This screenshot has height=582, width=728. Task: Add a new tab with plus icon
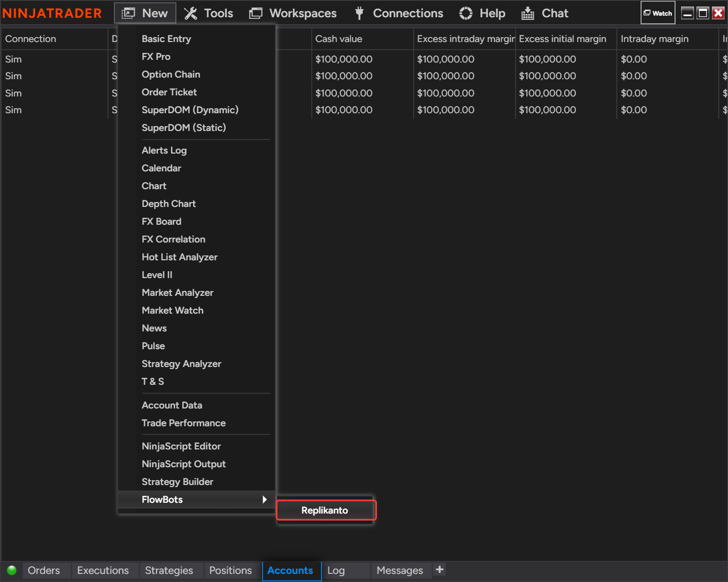coord(439,570)
